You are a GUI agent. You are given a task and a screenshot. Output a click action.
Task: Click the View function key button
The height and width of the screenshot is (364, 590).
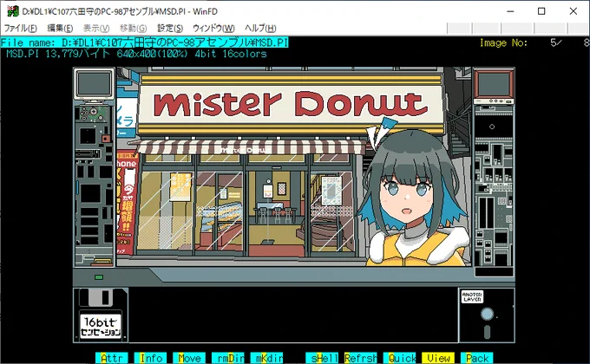pyautogui.click(x=438, y=358)
